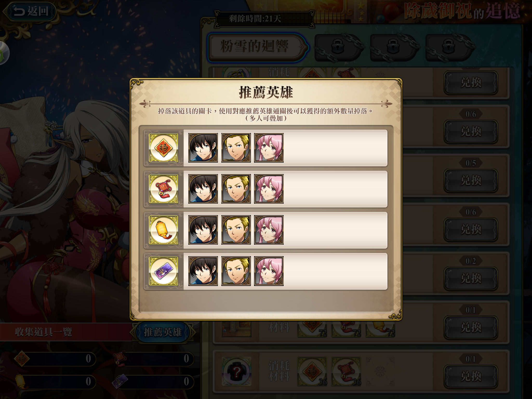Tap pink-haired heroine portrait in third row
532x399 pixels.
coord(269,230)
